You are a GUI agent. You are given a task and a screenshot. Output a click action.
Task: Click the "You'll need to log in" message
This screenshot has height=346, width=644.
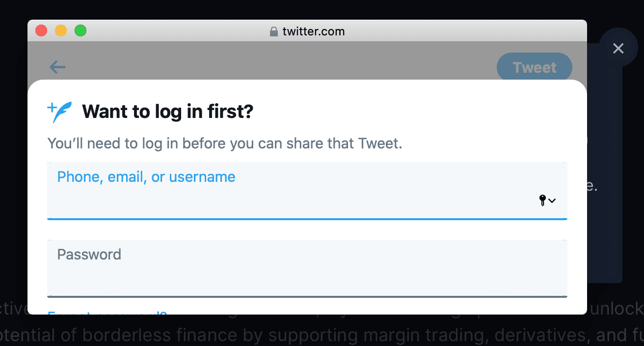tap(225, 144)
